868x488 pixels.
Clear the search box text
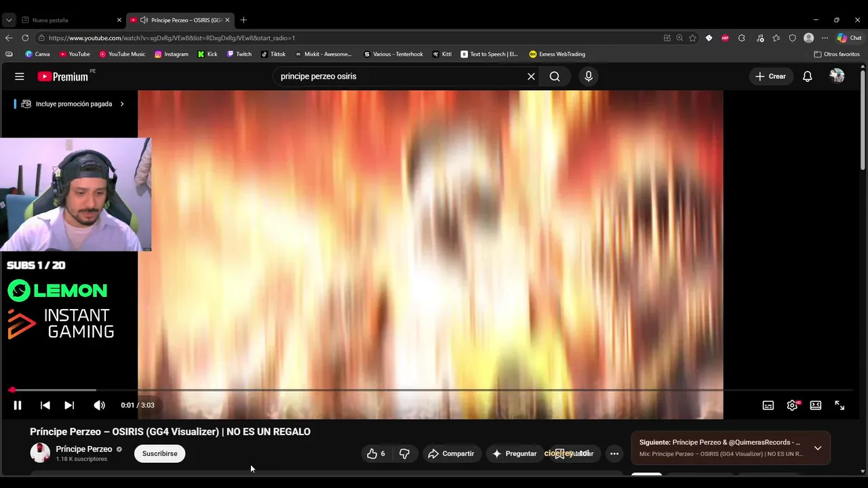point(531,77)
